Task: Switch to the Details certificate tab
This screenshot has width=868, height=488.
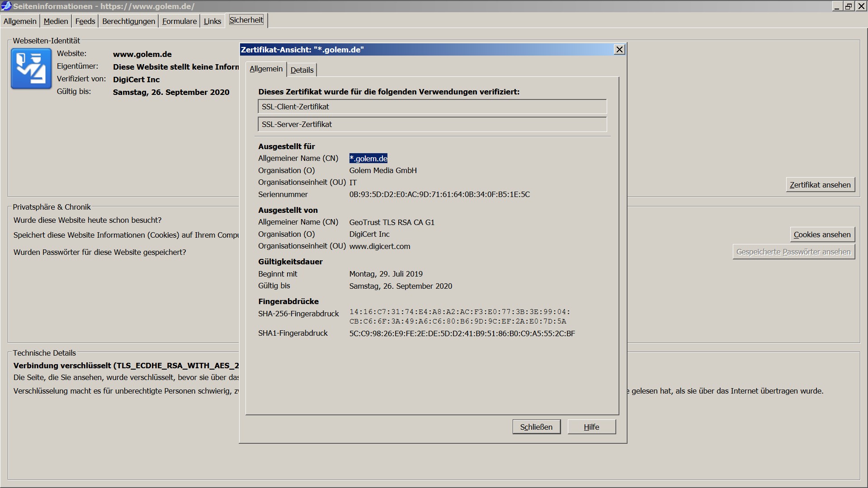Action: tap(302, 70)
